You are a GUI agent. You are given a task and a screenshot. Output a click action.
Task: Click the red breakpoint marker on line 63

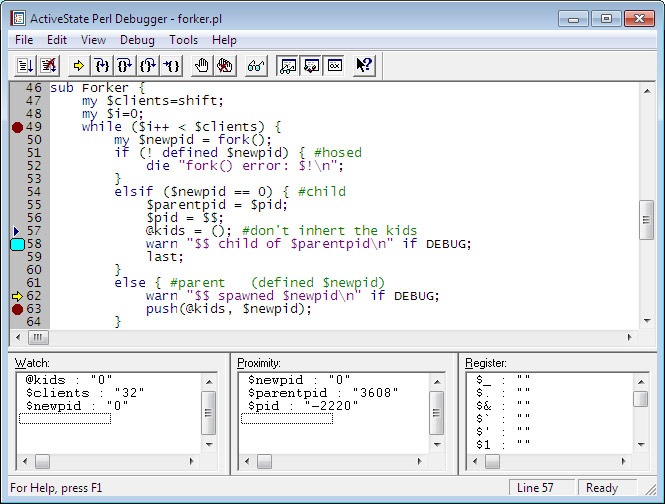(17, 309)
